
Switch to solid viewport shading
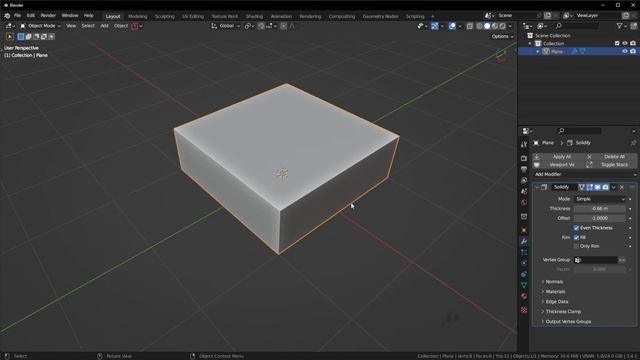[487, 26]
